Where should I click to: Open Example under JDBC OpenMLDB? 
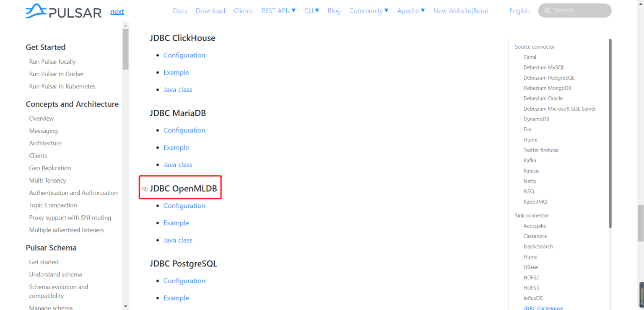pyautogui.click(x=176, y=223)
